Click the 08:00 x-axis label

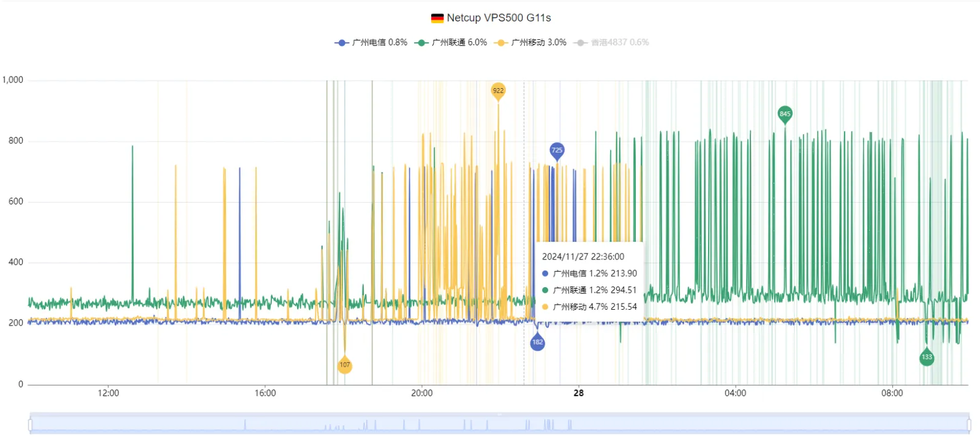coord(892,393)
